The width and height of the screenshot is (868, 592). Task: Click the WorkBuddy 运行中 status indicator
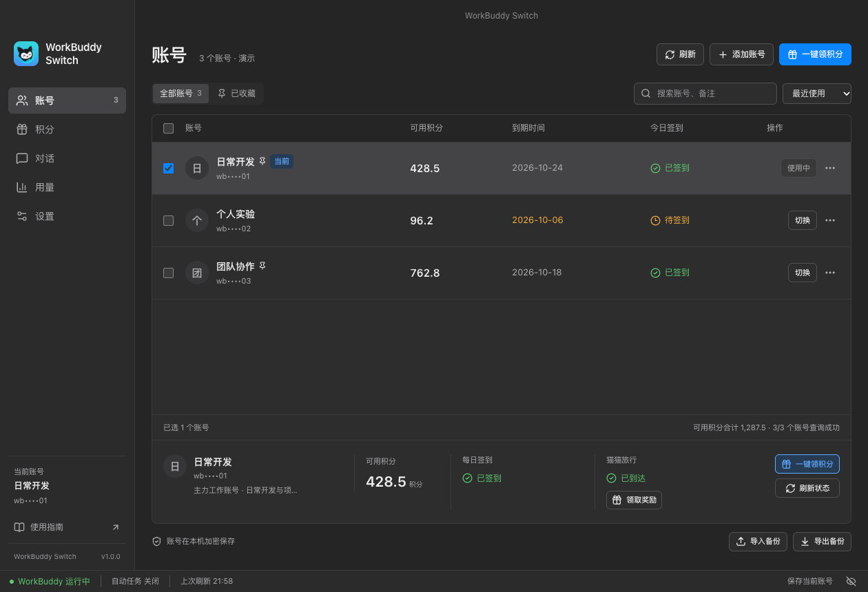click(x=50, y=581)
